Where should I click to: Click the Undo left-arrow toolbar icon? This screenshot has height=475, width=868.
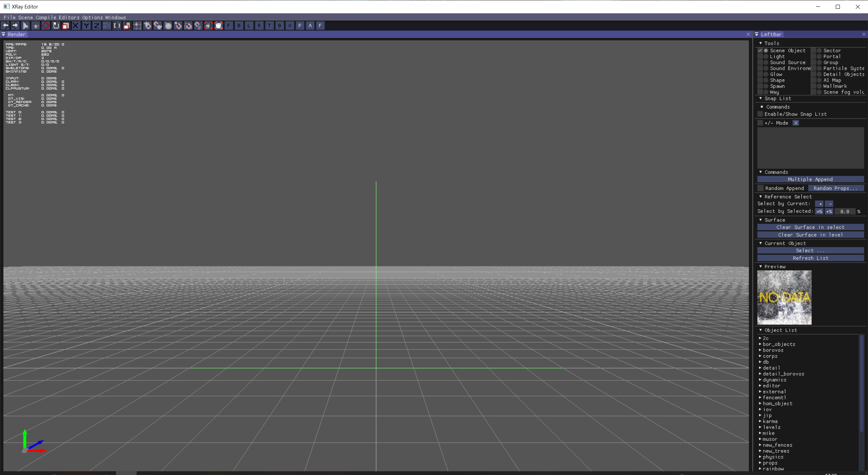click(x=5, y=25)
